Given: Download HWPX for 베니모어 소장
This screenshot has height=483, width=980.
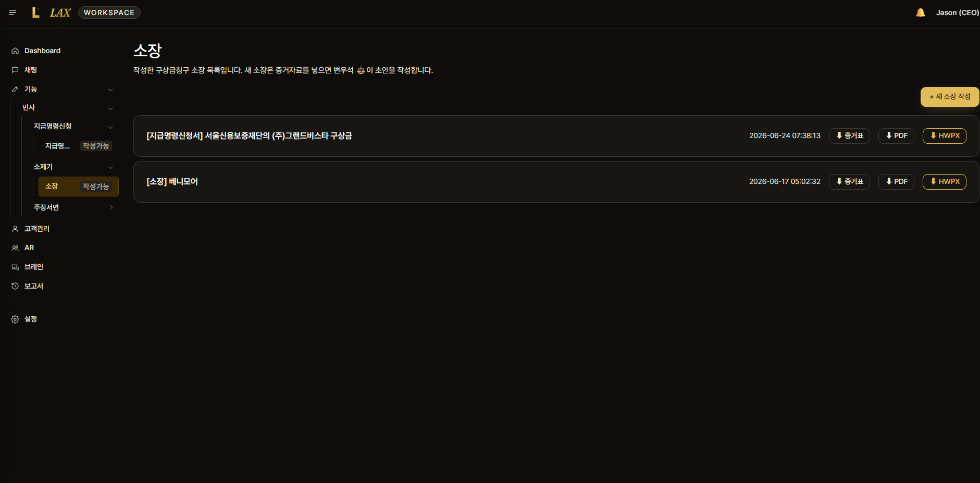Looking at the screenshot, I should 944,182.
